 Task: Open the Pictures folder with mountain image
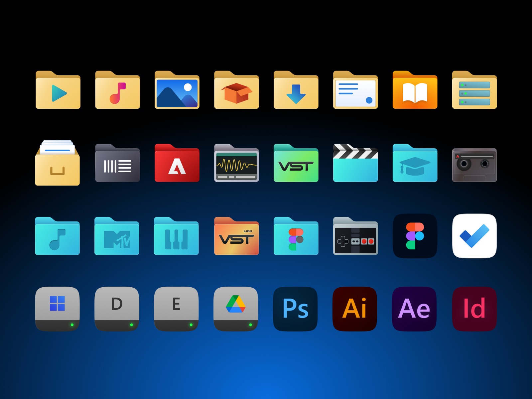(177, 90)
